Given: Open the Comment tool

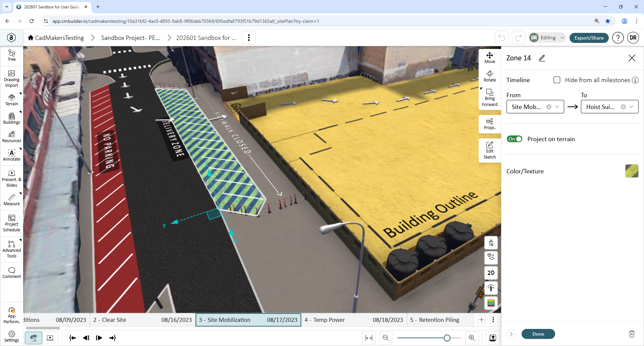Looking at the screenshot, I should (12, 273).
